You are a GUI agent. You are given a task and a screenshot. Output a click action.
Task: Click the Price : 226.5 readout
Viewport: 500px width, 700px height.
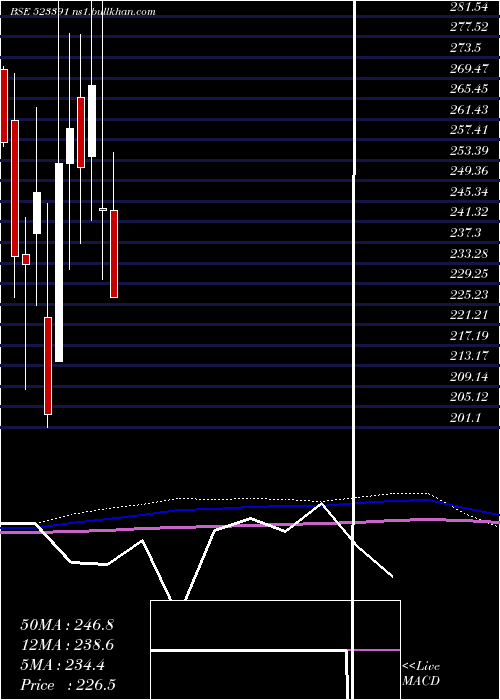point(68,685)
